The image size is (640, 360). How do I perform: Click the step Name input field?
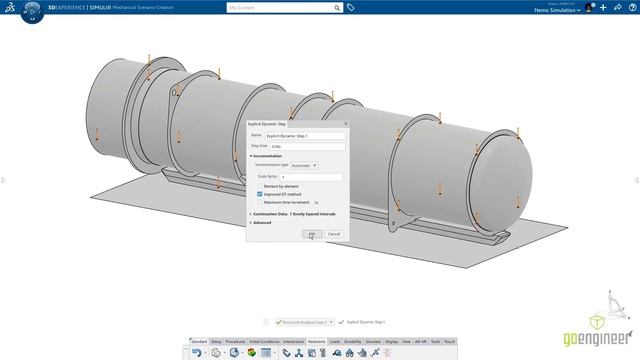pos(304,136)
